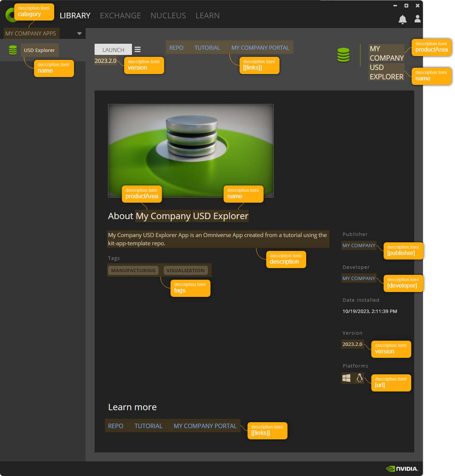Click the app description paragraph

(218, 239)
